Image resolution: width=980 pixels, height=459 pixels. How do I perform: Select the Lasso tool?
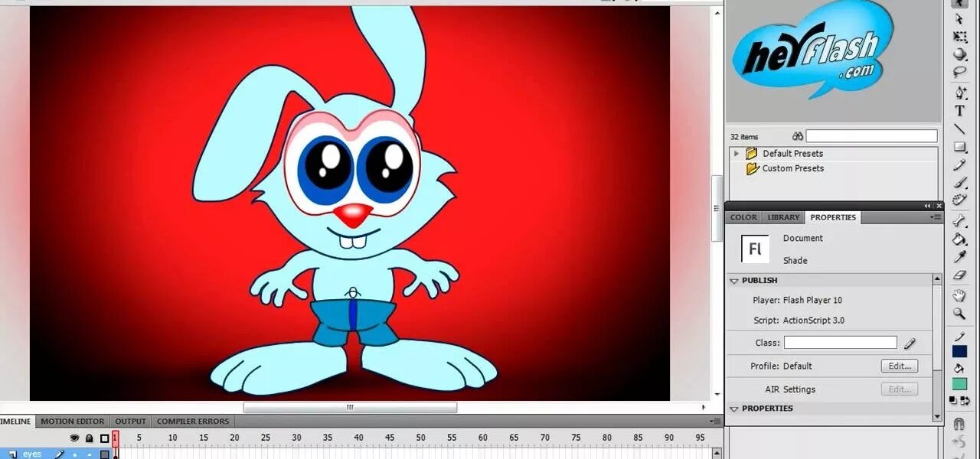pyautogui.click(x=959, y=72)
